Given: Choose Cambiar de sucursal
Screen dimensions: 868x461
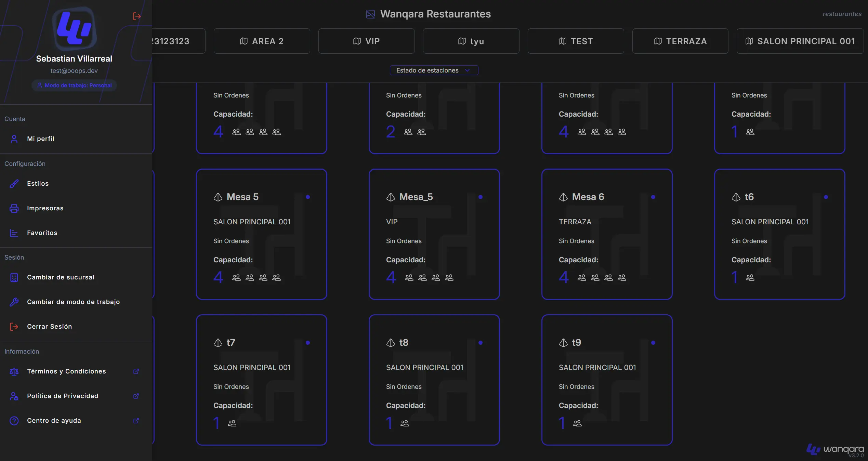Looking at the screenshot, I should click(76, 277).
